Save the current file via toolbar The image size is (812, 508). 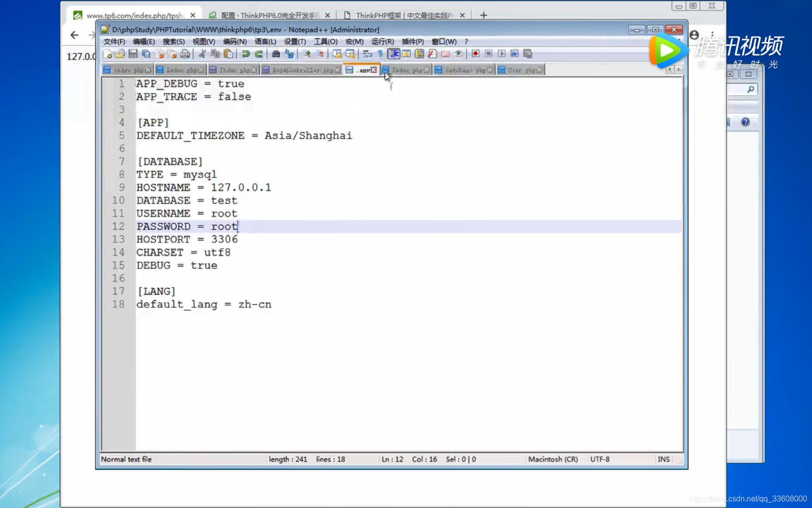133,54
